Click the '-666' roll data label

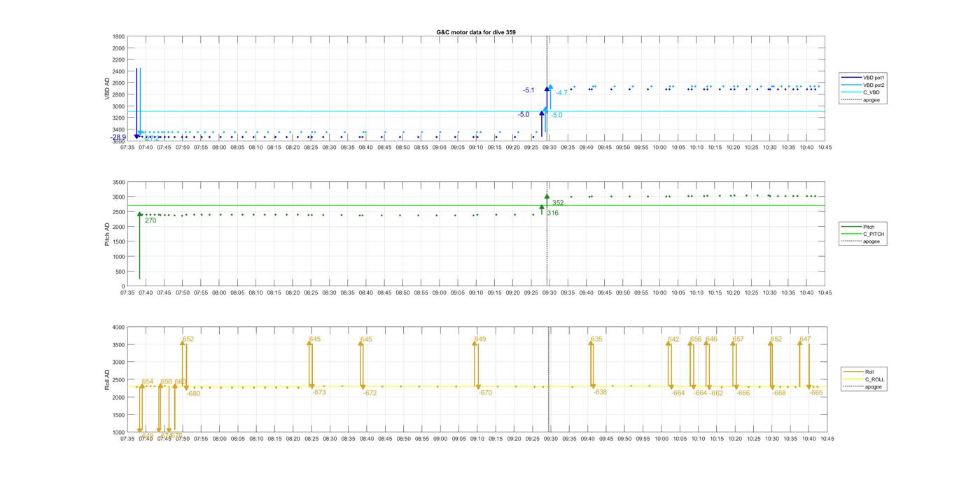[743, 393]
